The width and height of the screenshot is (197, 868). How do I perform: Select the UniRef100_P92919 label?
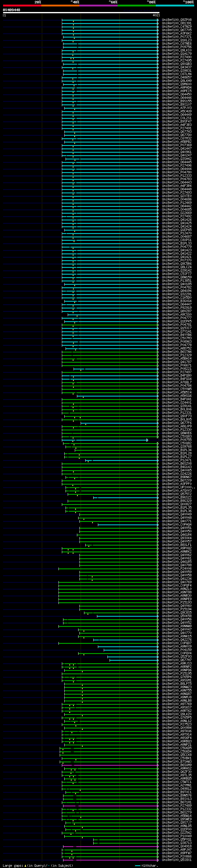tap(177, 308)
